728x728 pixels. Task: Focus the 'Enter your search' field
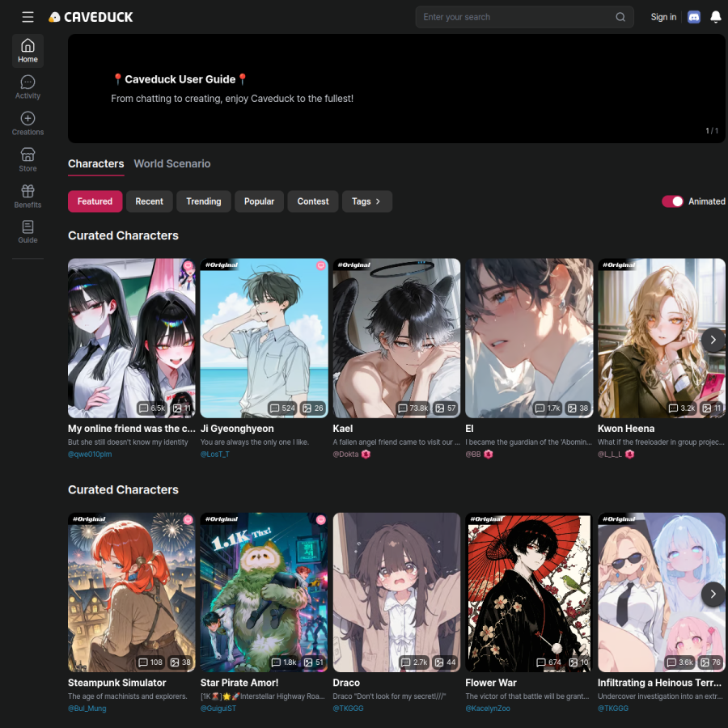click(524, 17)
